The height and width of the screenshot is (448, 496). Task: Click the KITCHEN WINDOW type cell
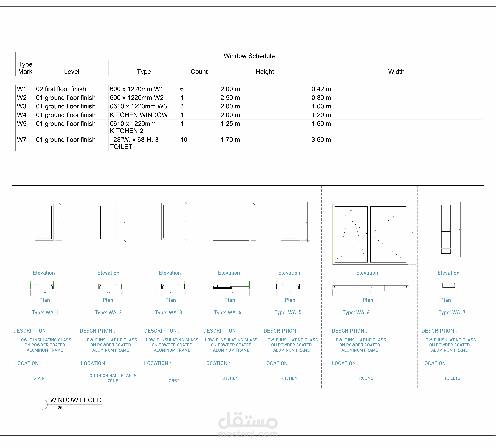click(x=139, y=115)
